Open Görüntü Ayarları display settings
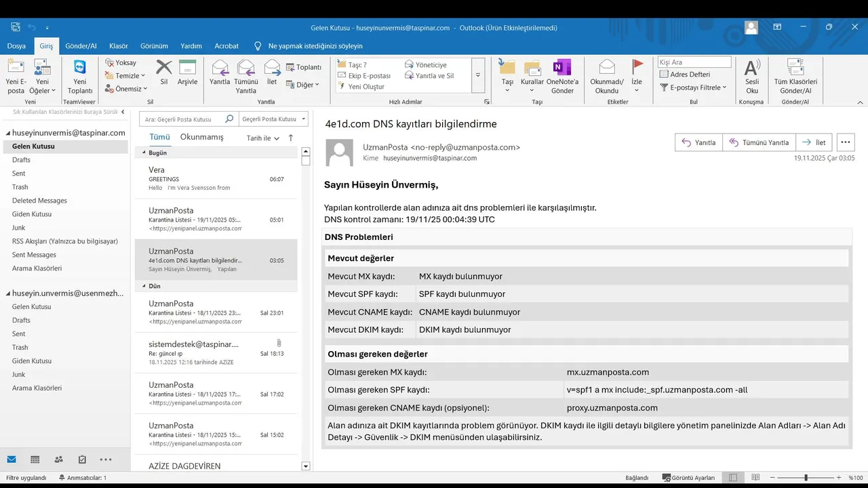Screen dimensions: 868x488 click(x=688, y=478)
